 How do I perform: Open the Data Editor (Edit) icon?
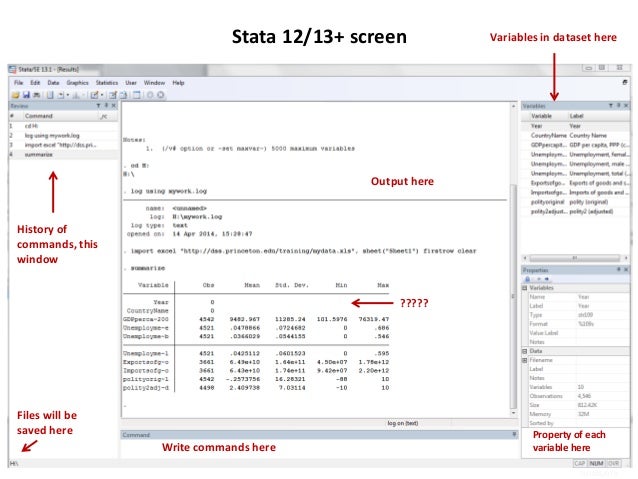[112, 95]
